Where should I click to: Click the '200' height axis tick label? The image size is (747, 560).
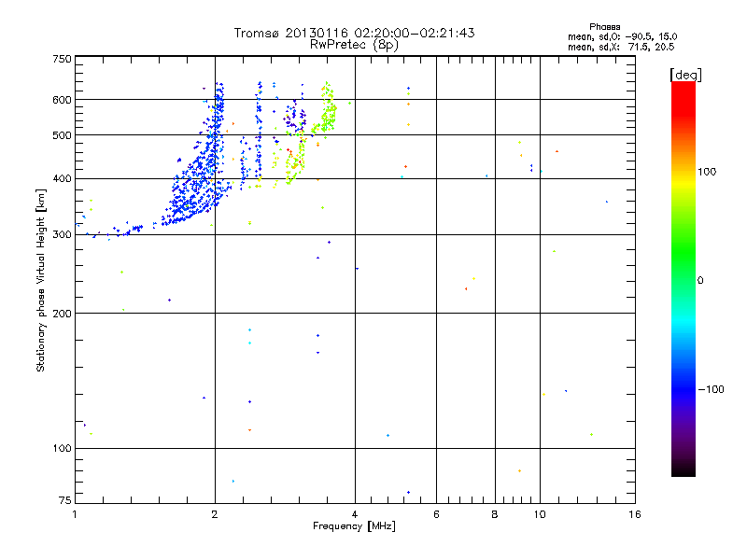click(x=62, y=314)
